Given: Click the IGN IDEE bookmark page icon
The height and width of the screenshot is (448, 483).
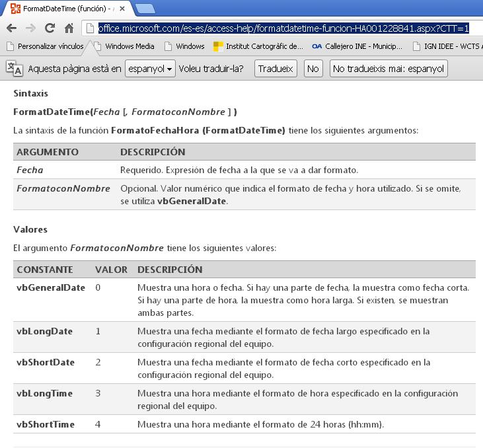Looking at the screenshot, I should click(416, 46).
